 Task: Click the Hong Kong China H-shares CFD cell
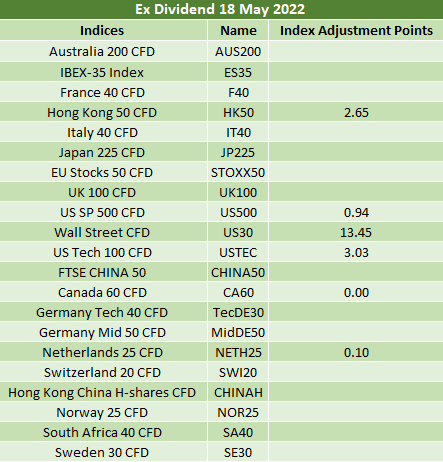[102, 393]
